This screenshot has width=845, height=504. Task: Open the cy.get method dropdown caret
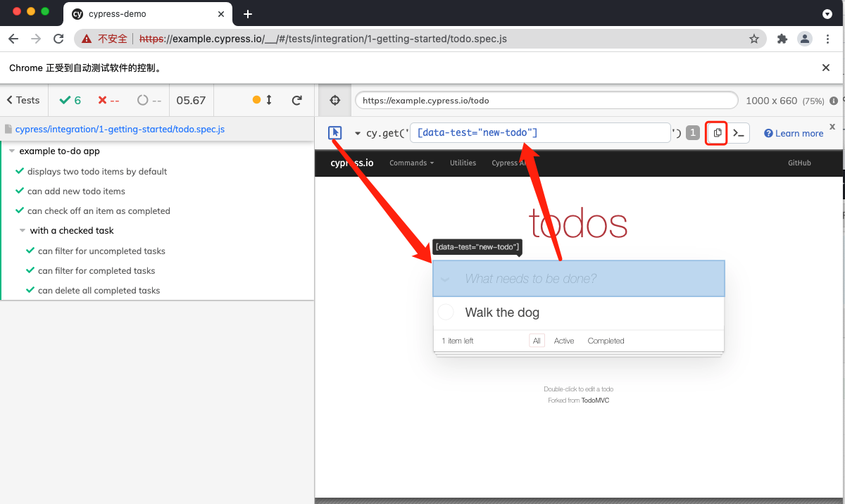(x=358, y=133)
